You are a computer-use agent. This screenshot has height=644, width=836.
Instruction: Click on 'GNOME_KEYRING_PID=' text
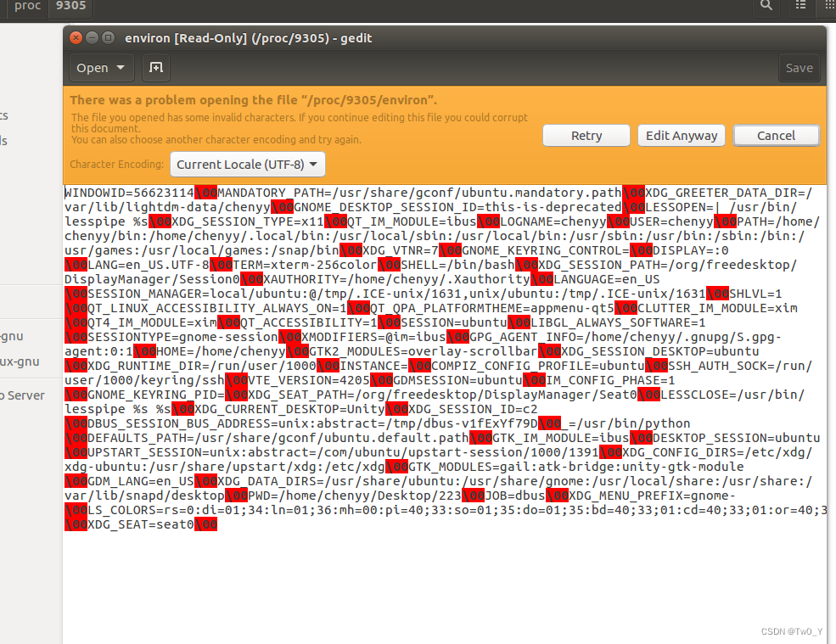click(156, 395)
